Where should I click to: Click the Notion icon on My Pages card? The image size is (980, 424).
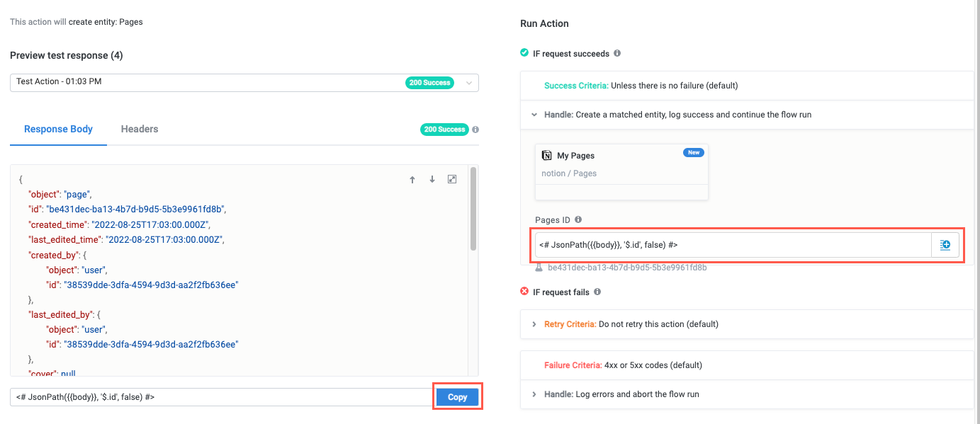tap(546, 156)
